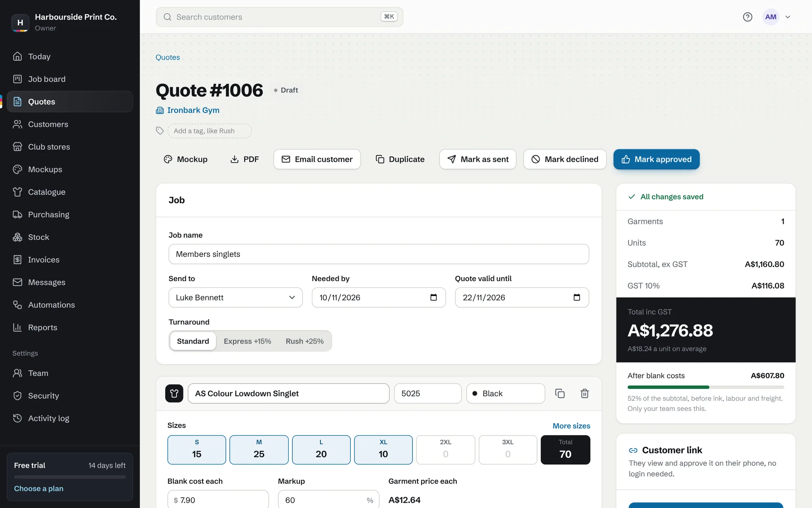Open the More sizes link

pyautogui.click(x=571, y=426)
